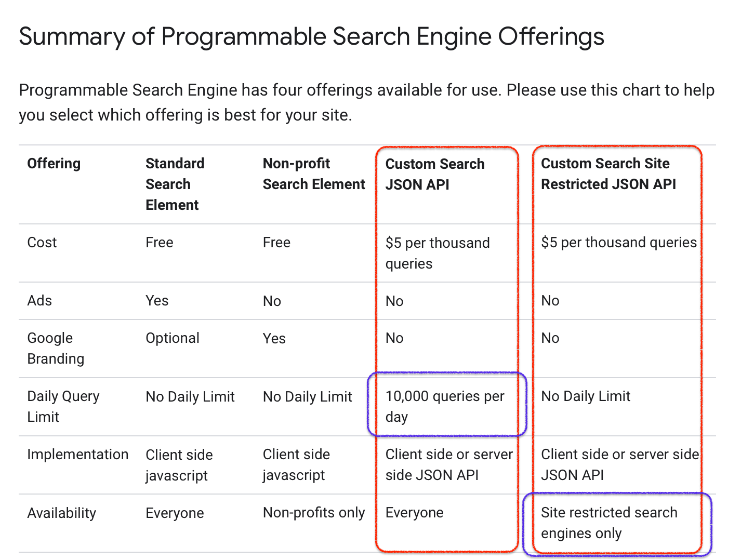This screenshot has height=560, width=741.
Task: Click "Everyone" under Standard Search Element
Action: tap(175, 513)
